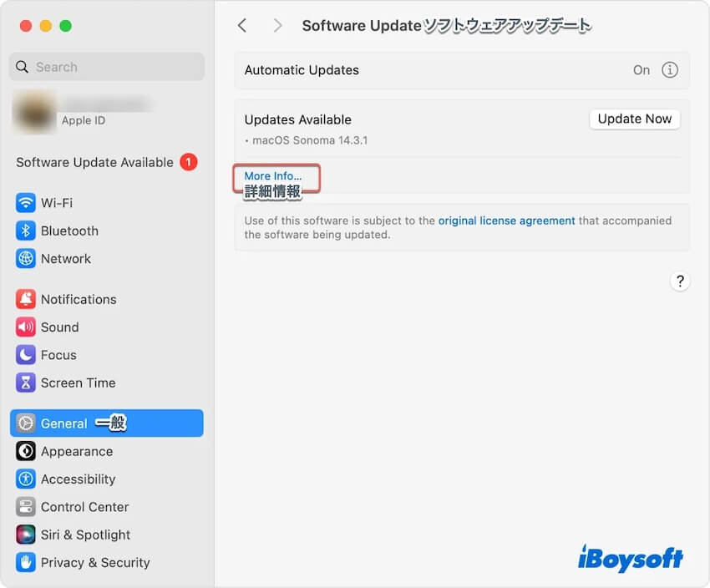Click the Update Now button
The width and height of the screenshot is (710, 588).
[634, 119]
